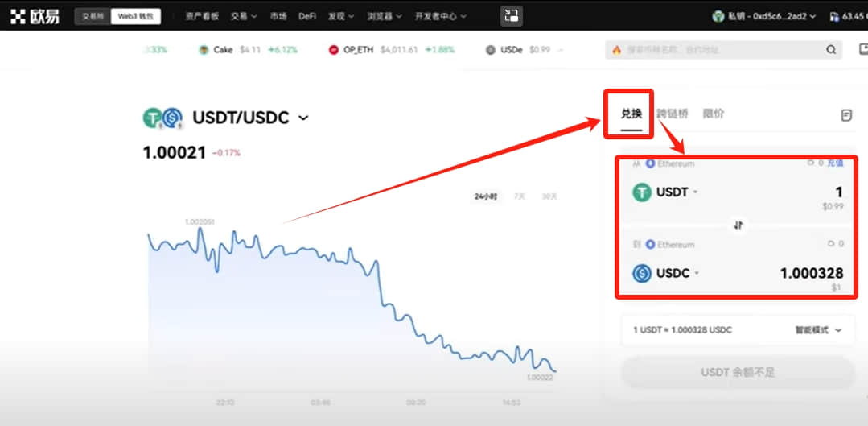Viewport: 868px width, 426px height.
Task: Select the 1 USDT ≈ 1.000328 USDC rate text
Action: (682, 330)
